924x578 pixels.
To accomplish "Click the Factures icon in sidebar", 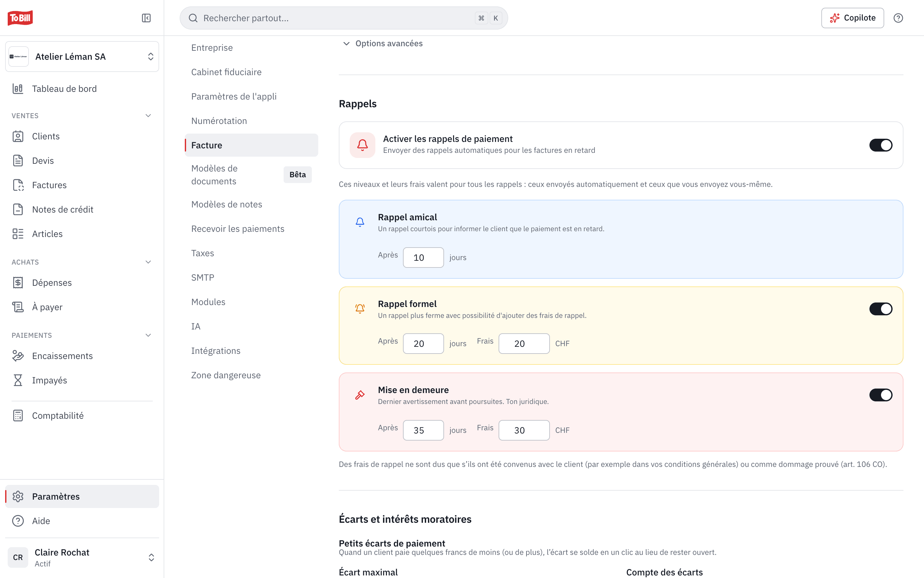I will click(18, 185).
